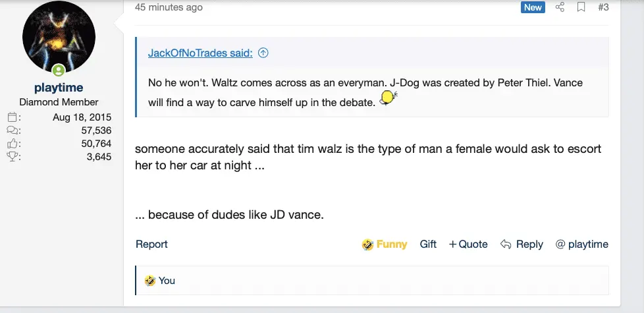This screenshot has height=313, width=644.
Task: Click the reaction score thumbs-up icon
Action: [13, 144]
